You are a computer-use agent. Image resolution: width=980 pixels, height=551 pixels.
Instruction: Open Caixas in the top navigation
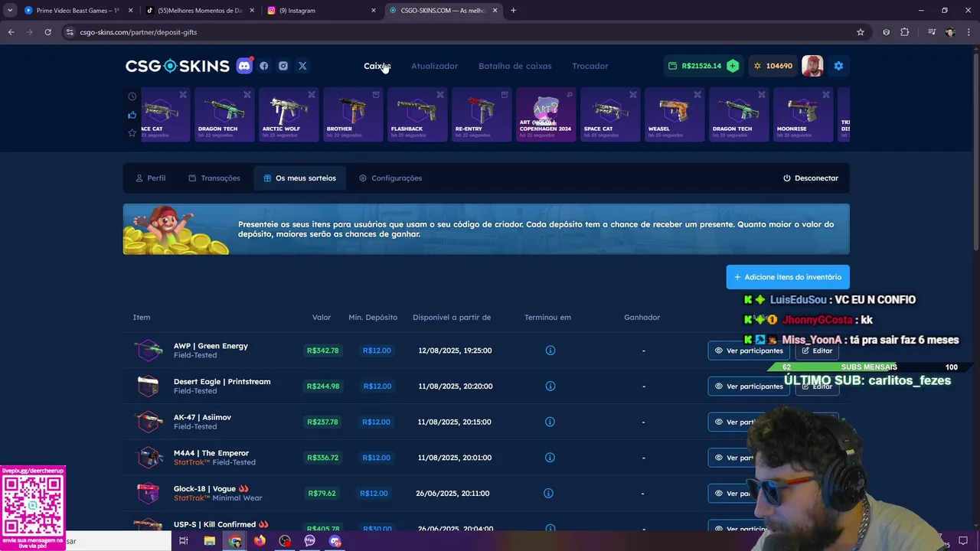(377, 66)
